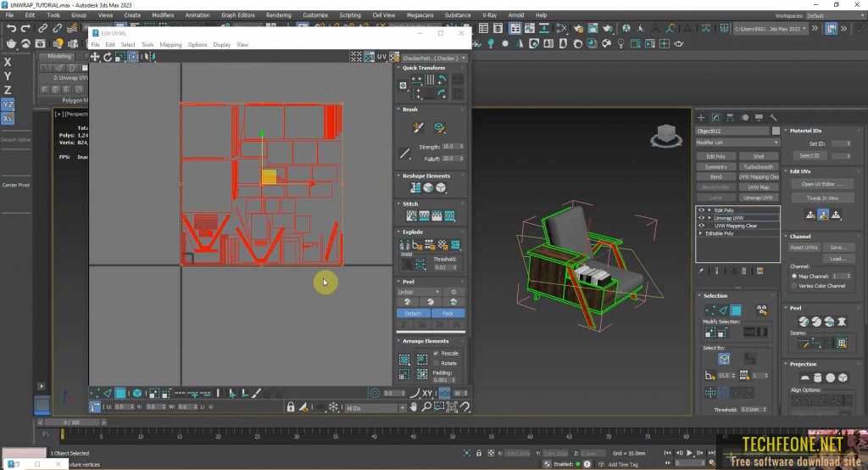Open the Utilities wrench tab in command panel

pyautogui.click(x=773, y=117)
